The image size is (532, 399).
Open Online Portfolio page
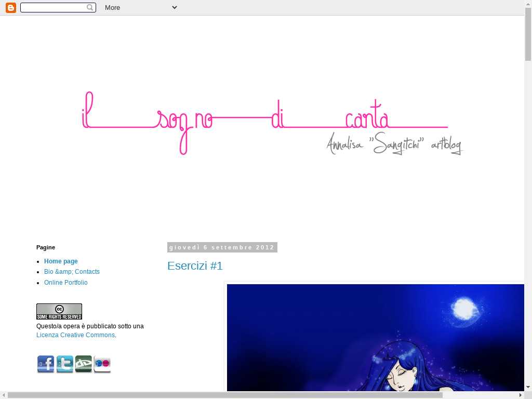(66, 283)
